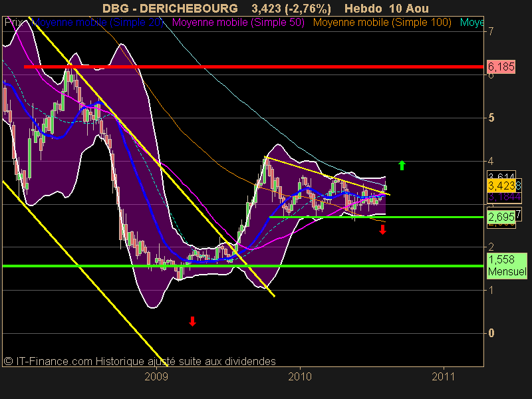Screen dimensions: 532x399
Task: Click the green 2,695 price tag
Action: tap(501, 217)
